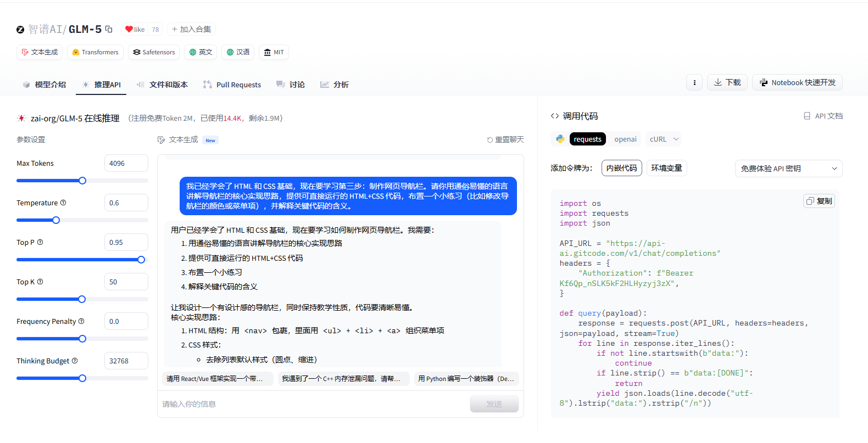Click the C++ 内存泄漏 prompt suggestion
The width and height of the screenshot is (868, 443).
(344, 379)
